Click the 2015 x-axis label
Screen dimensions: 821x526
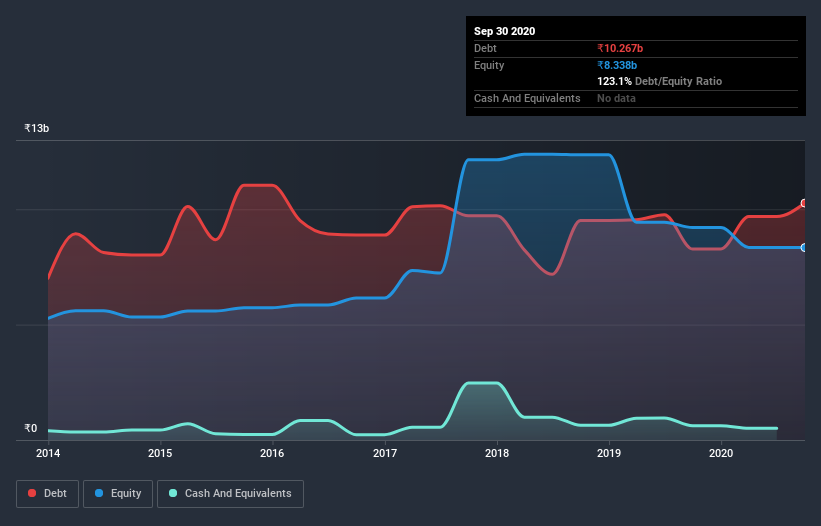pos(160,453)
